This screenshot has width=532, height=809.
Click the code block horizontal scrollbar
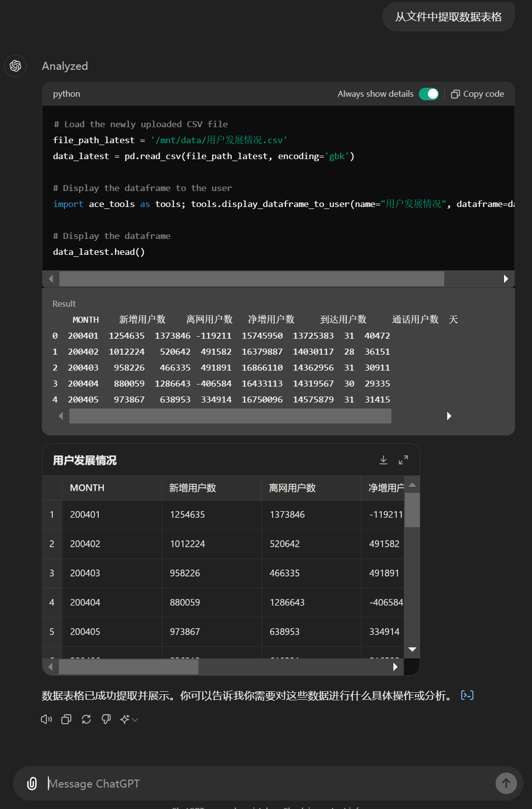(x=251, y=279)
